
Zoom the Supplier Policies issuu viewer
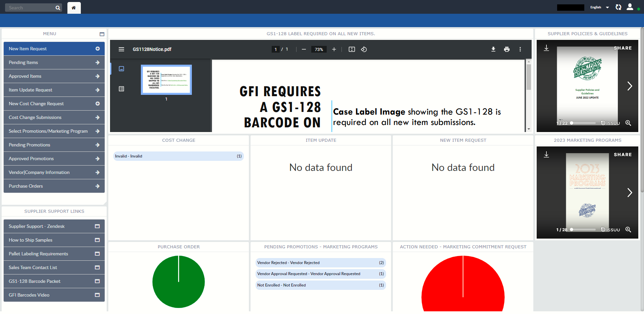point(628,123)
